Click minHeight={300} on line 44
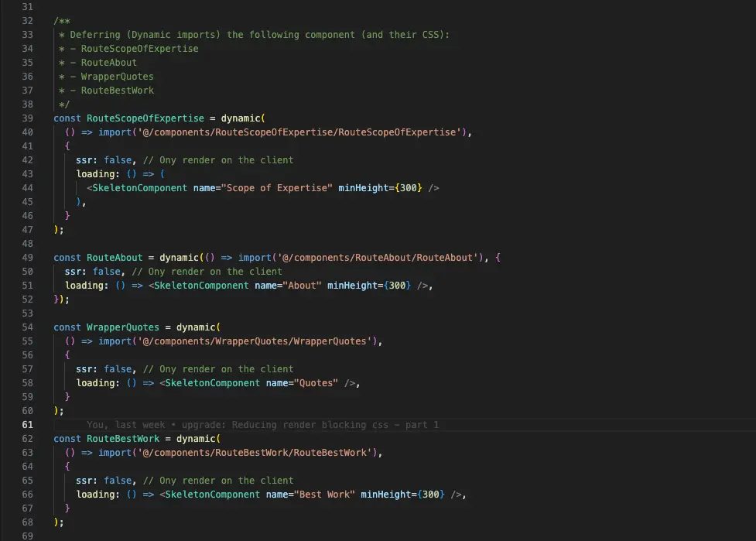The image size is (756, 541). pyautogui.click(x=380, y=188)
